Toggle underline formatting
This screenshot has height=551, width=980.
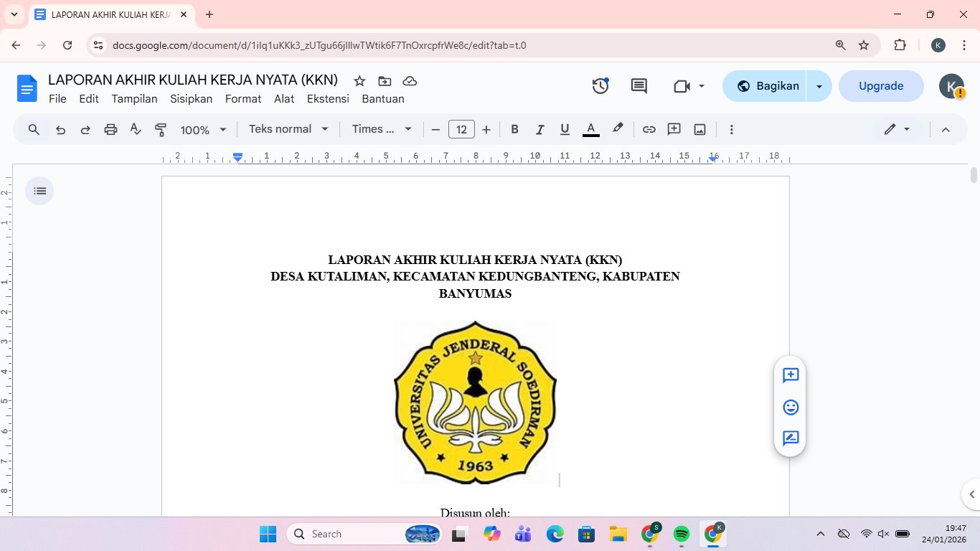(565, 130)
